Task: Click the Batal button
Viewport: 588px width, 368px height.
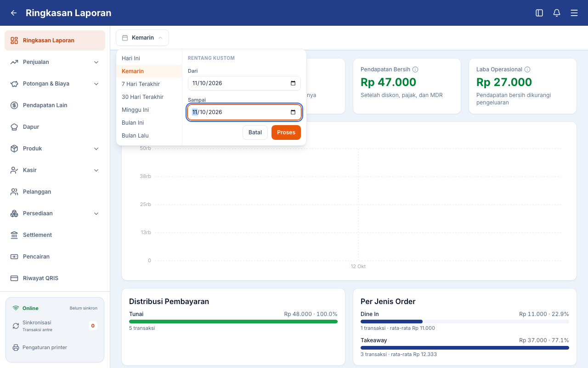Action: (x=255, y=132)
